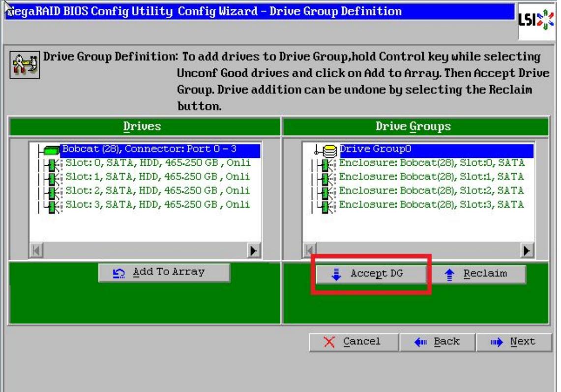Select Enclosure: Bobcat(28), Slot:0 in Drive Groups
The image size is (561, 392).
(432, 163)
